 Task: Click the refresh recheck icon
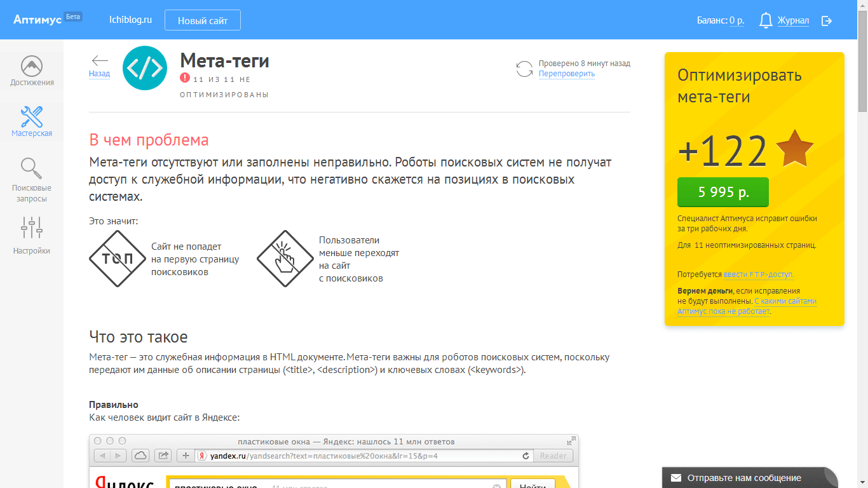524,69
